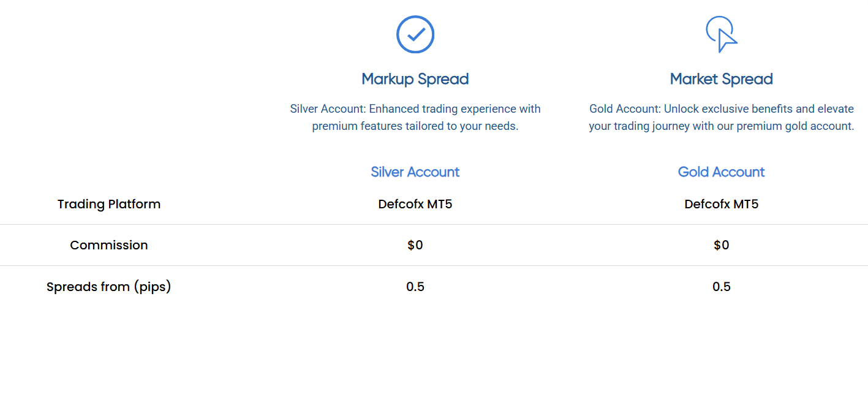
Task: Select Defcofx MT5 under Silver Account
Action: tap(415, 204)
